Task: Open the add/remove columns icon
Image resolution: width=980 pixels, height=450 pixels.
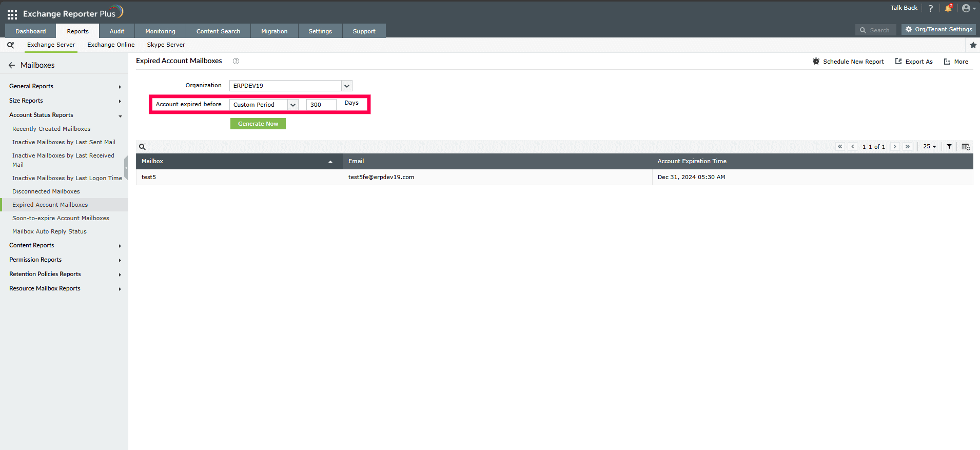Action: tap(966, 147)
